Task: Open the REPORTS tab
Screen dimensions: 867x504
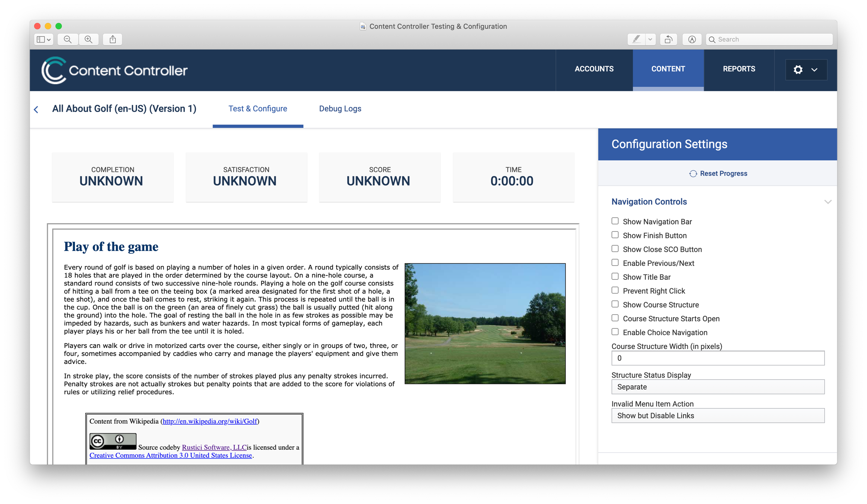Action: 739,69
